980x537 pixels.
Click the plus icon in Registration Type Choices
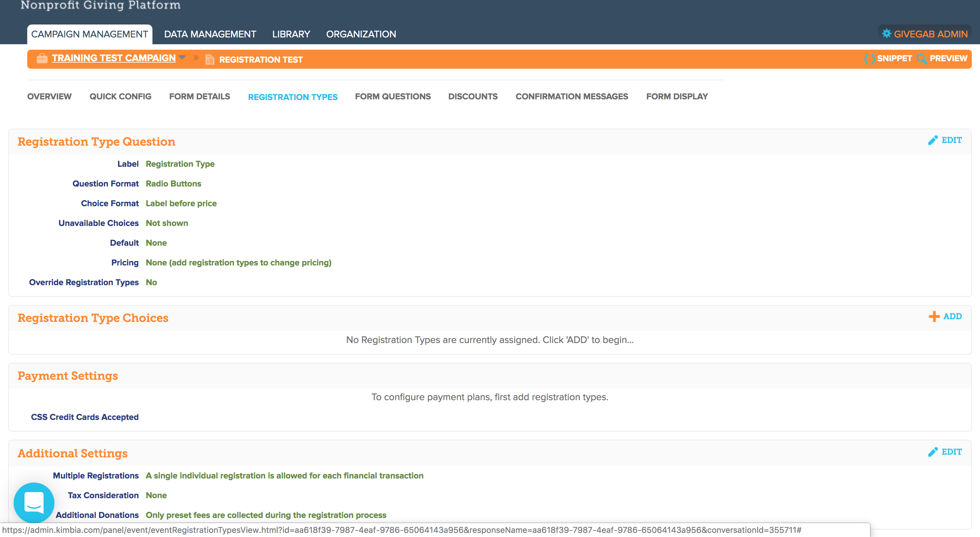(x=934, y=316)
